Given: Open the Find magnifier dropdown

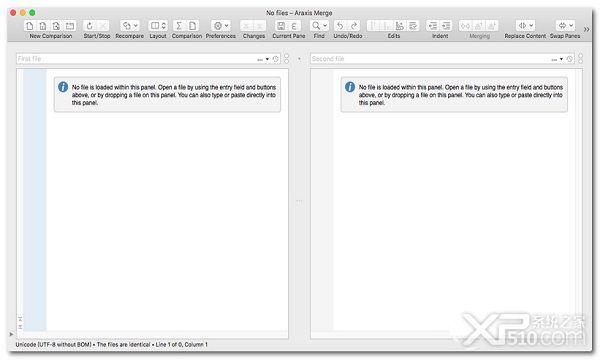Looking at the screenshot, I should click(319, 26).
